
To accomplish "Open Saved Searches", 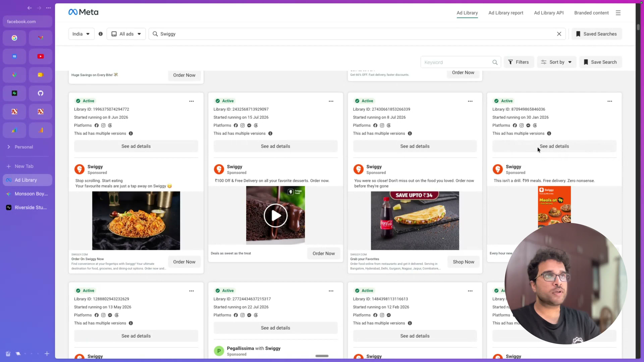I will point(597,34).
